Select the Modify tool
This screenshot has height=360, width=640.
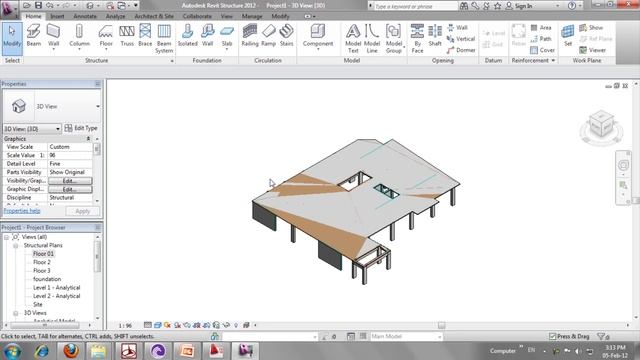click(x=12, y=39)
